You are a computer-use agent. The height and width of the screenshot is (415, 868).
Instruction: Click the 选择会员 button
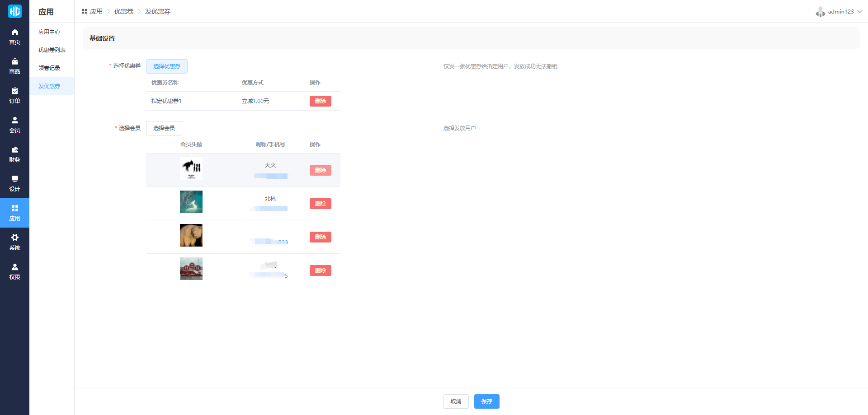tap(164, 128)
